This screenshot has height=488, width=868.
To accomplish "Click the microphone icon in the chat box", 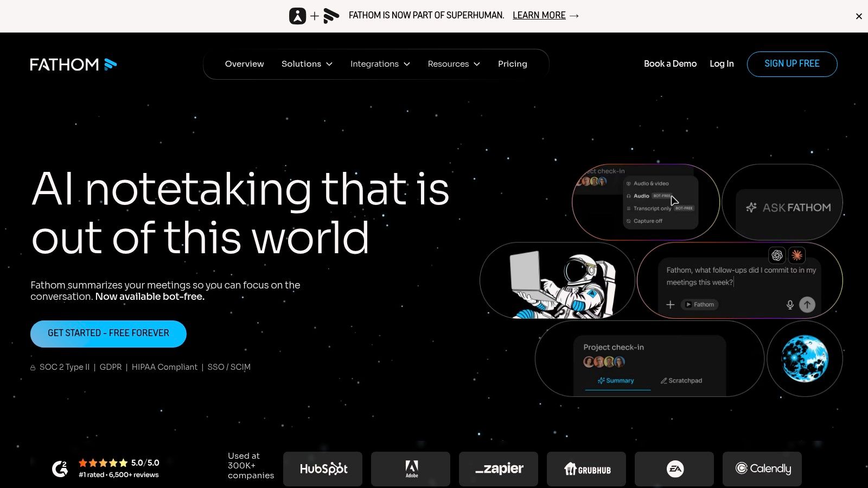I will pos(790,305).
